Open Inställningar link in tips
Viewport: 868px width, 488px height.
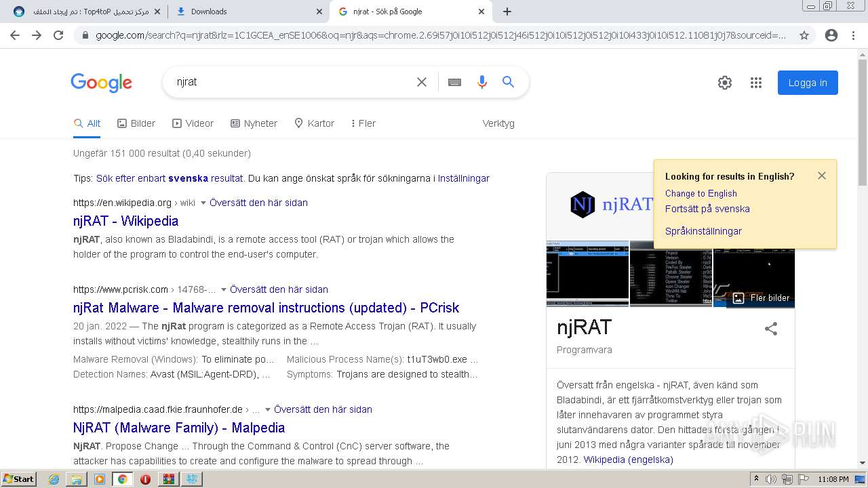[x=464, y=178]
